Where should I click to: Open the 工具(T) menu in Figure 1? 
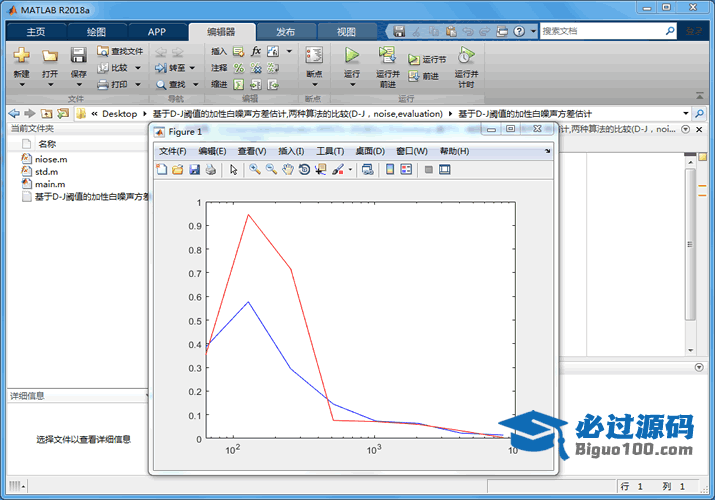330,151
